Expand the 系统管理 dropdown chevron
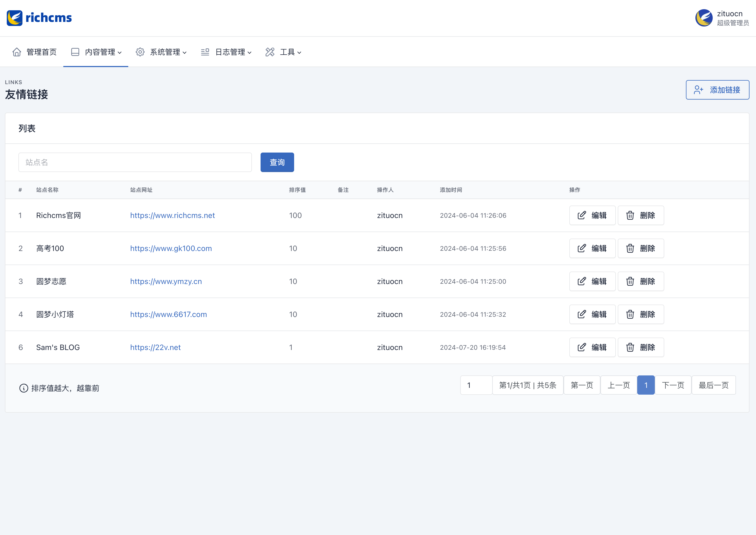The height and width of the screenshot is (535, 756). (185, 53)
